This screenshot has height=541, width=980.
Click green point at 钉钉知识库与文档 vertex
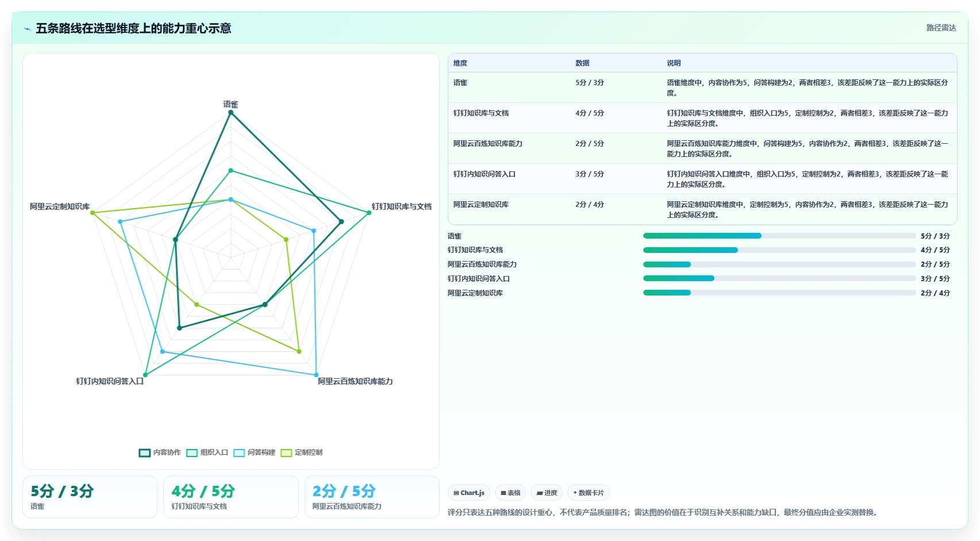click(x=369, y=213)
